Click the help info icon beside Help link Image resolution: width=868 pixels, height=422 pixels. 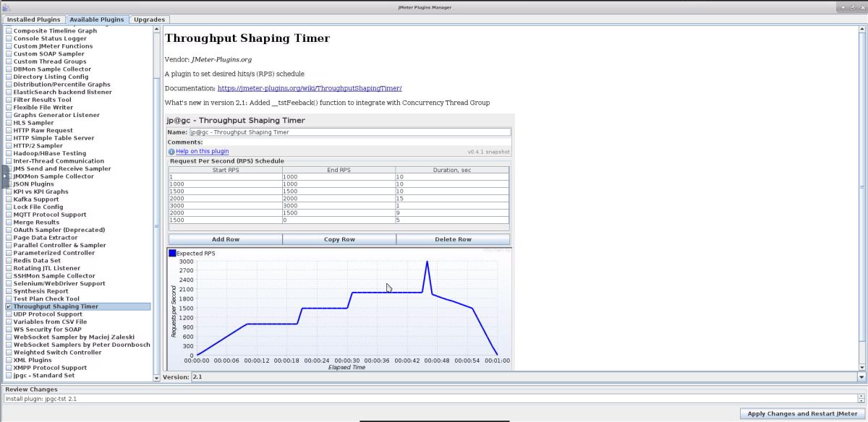(171, 152)
